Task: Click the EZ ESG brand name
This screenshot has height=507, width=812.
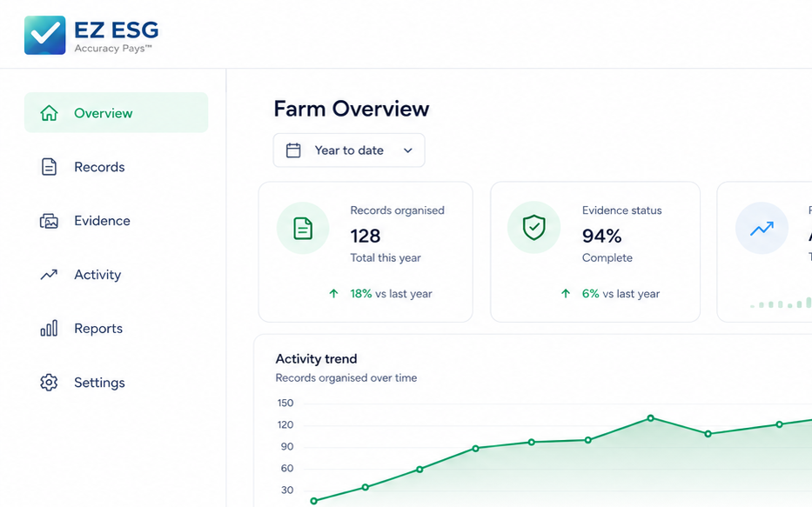Action: 117,30
